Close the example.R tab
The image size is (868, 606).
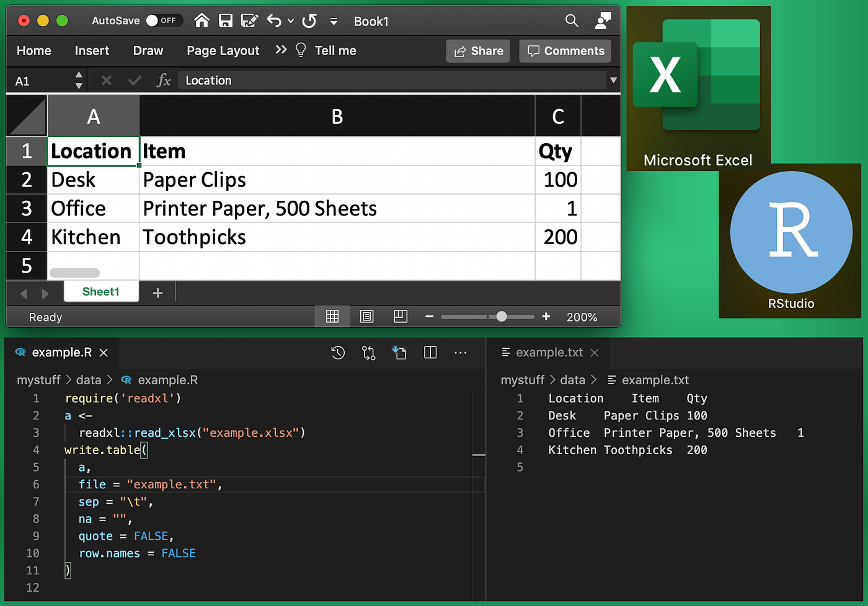[x=104, y=353]
